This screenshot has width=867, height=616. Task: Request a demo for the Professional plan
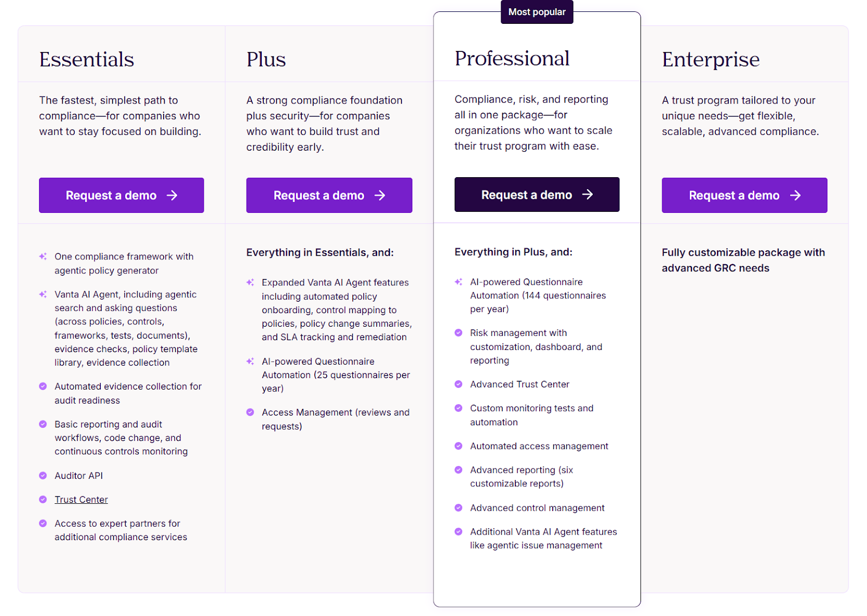point(536,194)
